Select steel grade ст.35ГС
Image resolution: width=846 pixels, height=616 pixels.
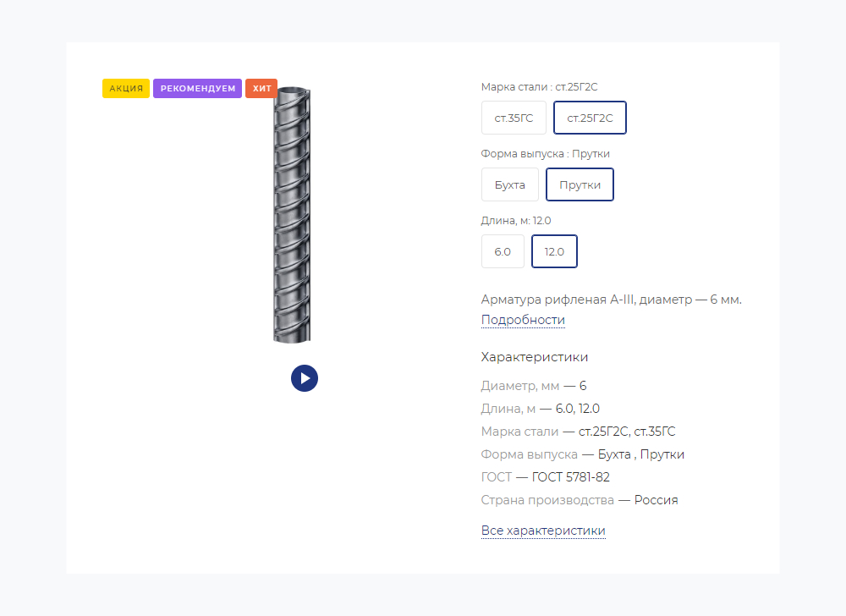(514, 118)
